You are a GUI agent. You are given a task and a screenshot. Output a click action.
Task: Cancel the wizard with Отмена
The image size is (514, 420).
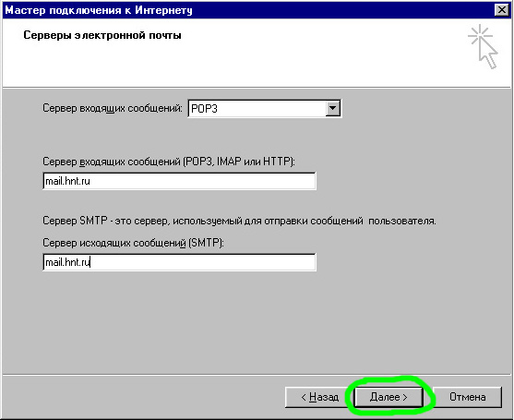click(x=468, y=397)
